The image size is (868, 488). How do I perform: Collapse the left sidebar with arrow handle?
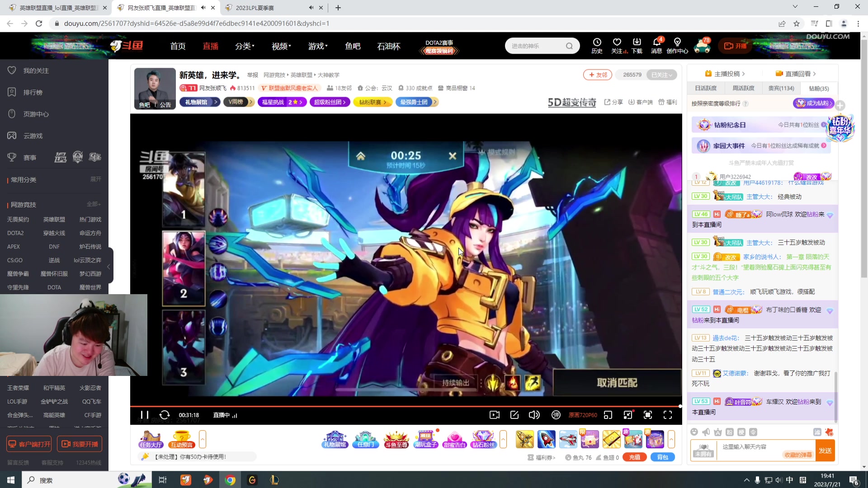[x=109, y=267]
